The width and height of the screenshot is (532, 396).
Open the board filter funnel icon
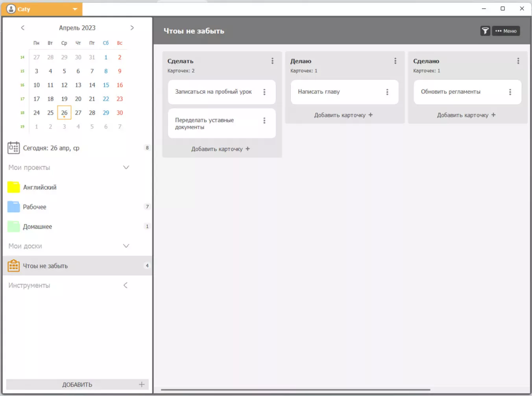485,31
